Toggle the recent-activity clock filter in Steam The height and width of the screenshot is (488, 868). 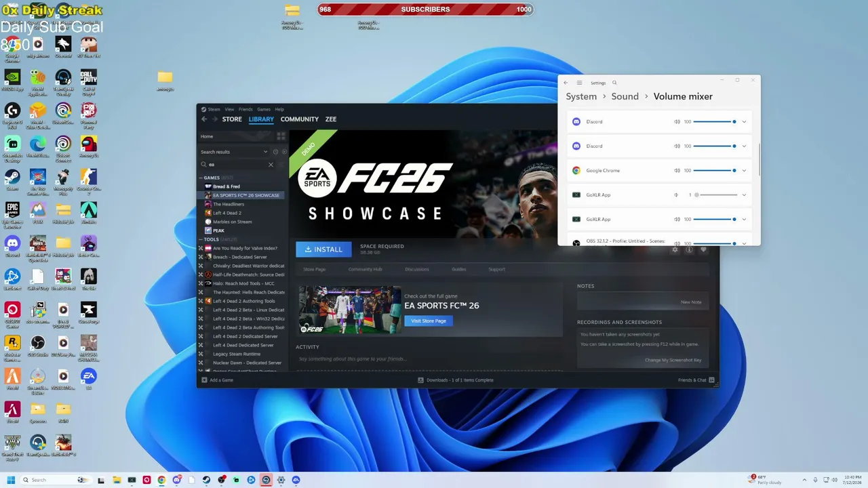(275, 152)
